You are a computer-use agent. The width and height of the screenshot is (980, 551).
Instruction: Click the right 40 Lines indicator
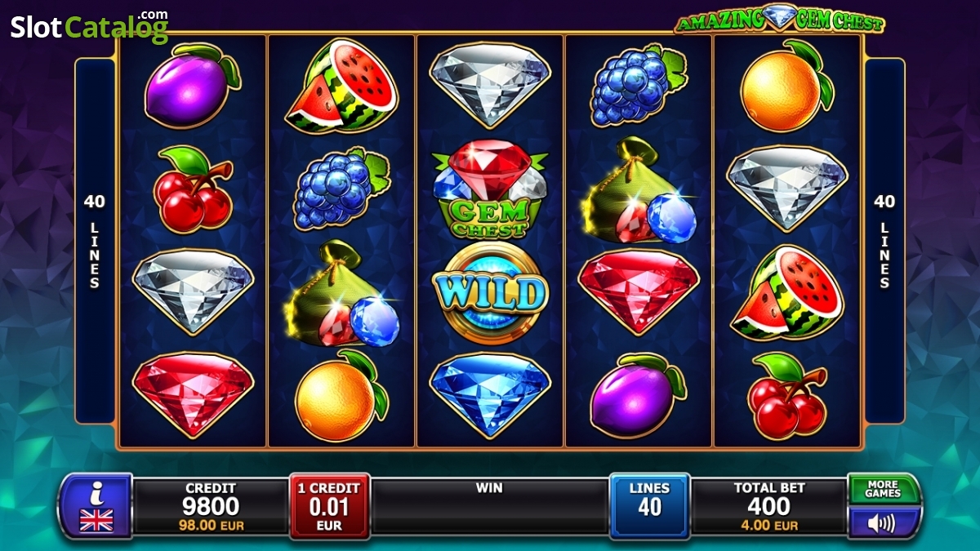(884, 241)
